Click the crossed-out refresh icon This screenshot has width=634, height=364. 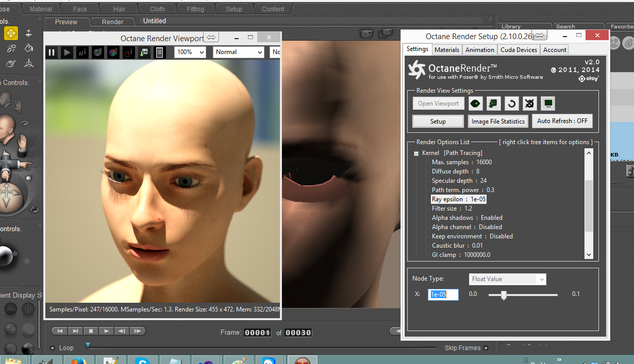pos(529,103)
